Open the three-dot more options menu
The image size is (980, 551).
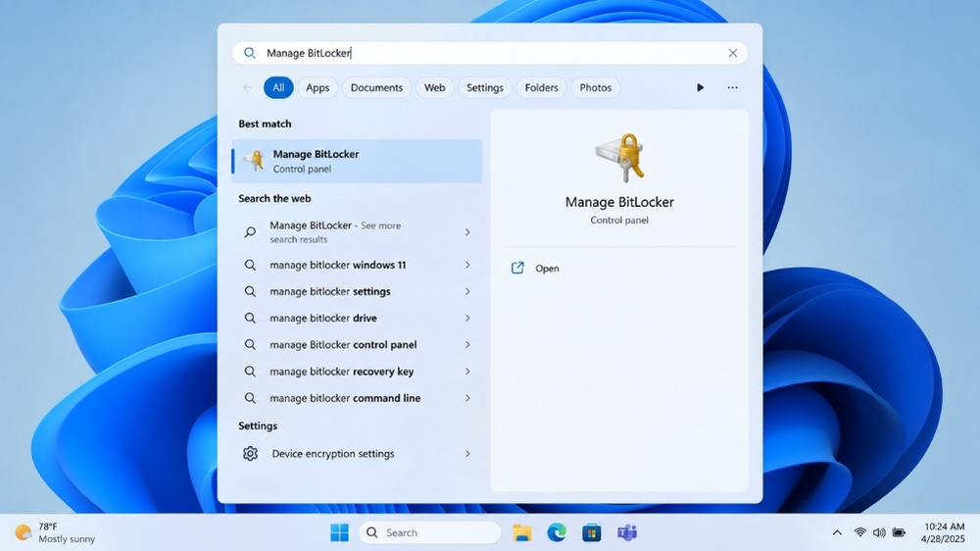[x=732, y=87]
